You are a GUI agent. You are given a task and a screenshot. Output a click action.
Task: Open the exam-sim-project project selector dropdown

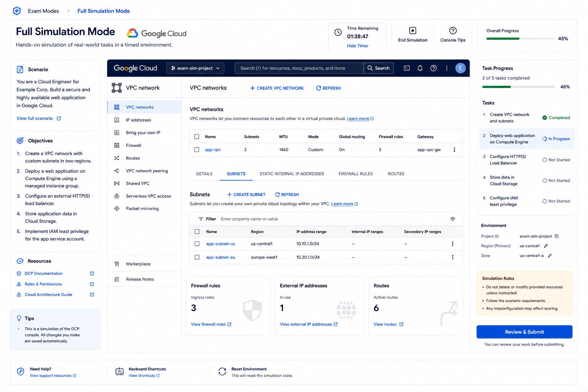coord(196,68)
